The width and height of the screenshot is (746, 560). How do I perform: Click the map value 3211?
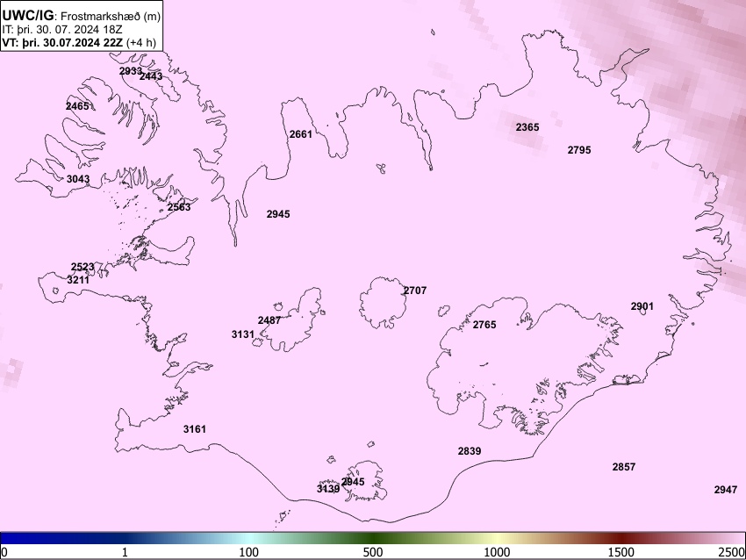78,280
